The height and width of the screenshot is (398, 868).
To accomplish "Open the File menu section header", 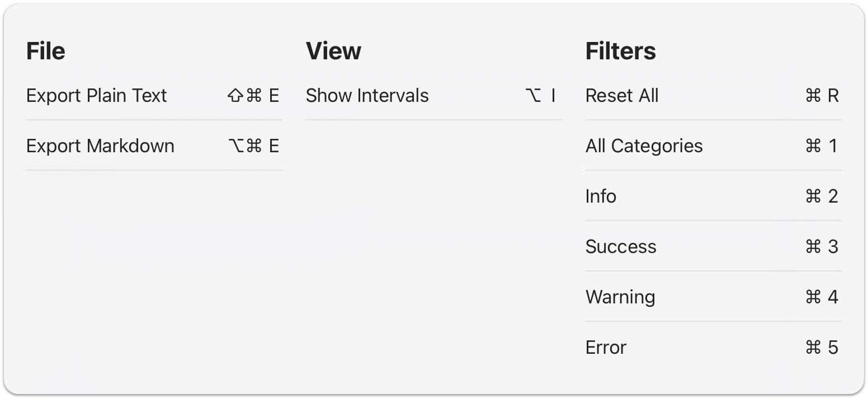I will point(45,50).
